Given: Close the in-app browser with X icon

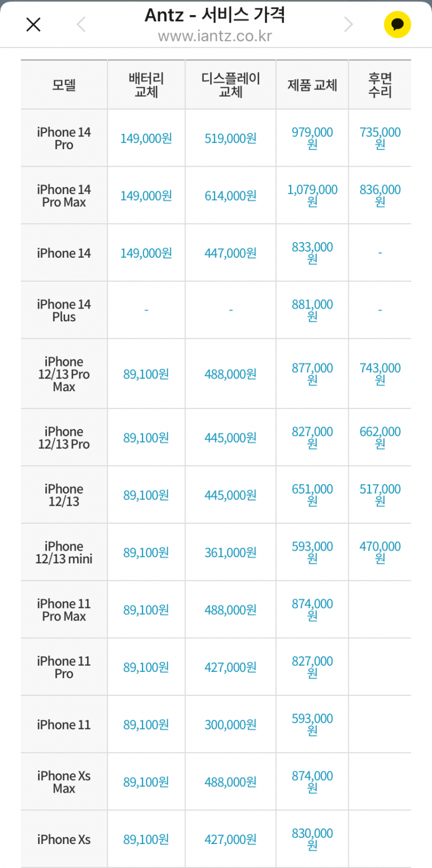Looking at the screenshot, I should coord(34,25).
